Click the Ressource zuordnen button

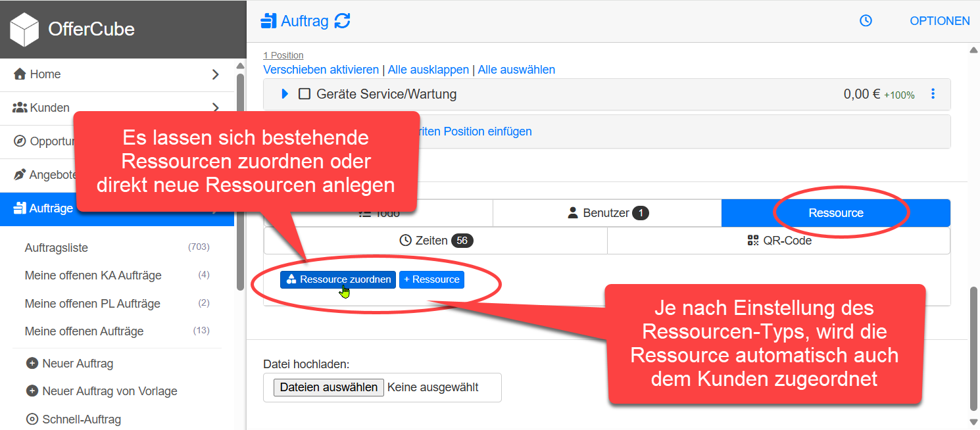(x=338, y=279)
